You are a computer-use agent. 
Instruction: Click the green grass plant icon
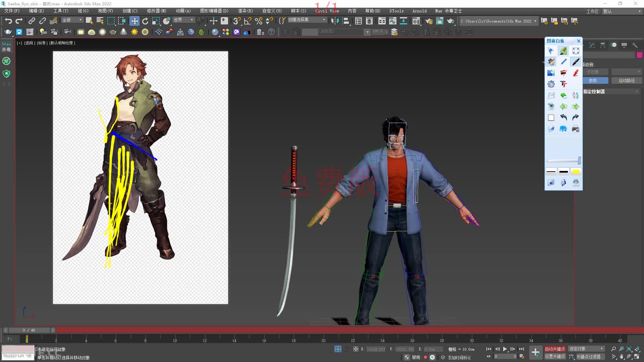pyautogui.click(x=202, y=32)
